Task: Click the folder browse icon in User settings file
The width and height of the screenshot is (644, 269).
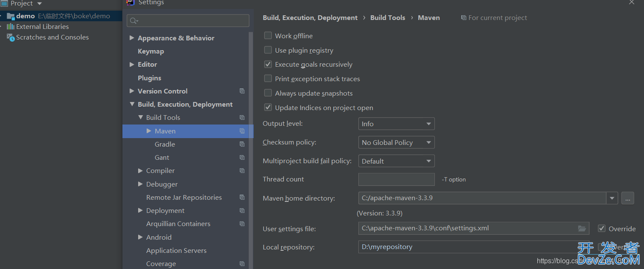Action: coord(582,229)
